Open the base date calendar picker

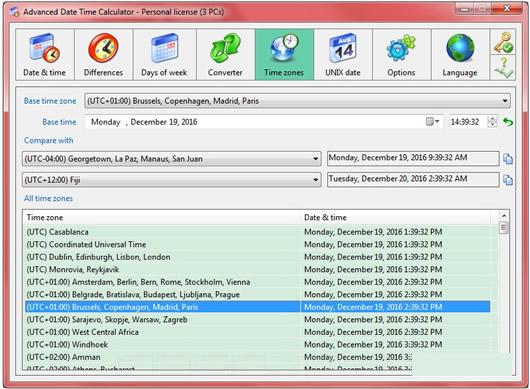point(432,122)
